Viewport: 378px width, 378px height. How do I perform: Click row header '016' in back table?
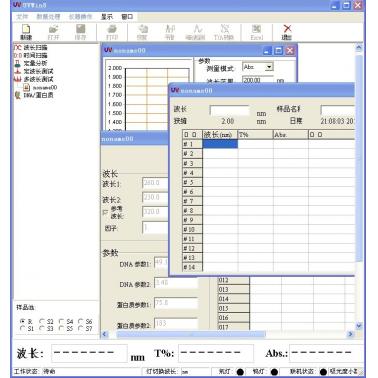pyautogui.click(x=233, y=318)
